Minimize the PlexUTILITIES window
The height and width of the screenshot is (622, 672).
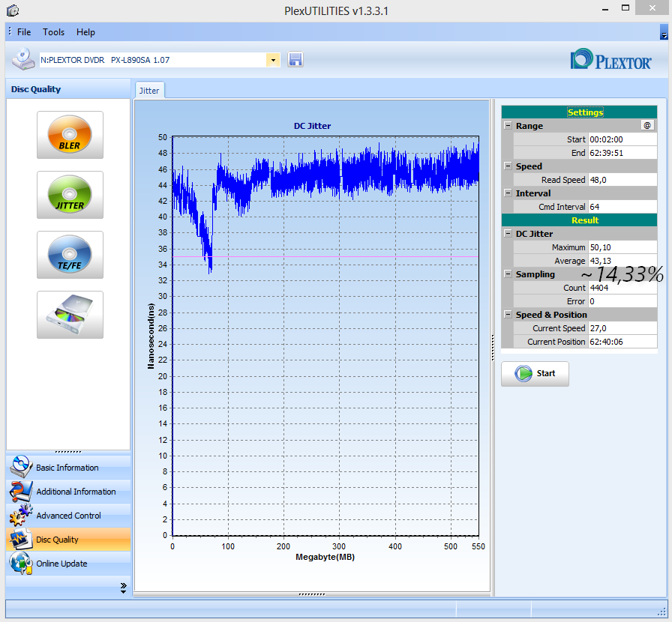coord(605,9)
